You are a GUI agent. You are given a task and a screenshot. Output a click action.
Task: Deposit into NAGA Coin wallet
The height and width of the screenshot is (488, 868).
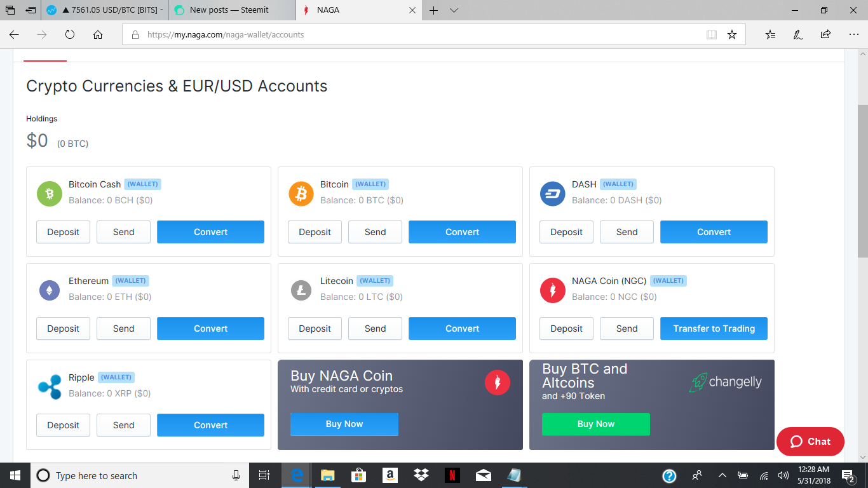566,329
